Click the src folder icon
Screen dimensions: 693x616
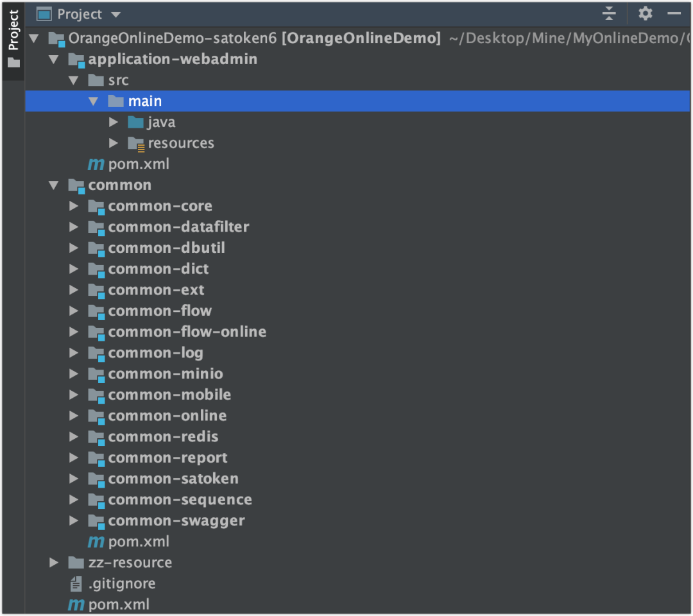pos(96,80)
